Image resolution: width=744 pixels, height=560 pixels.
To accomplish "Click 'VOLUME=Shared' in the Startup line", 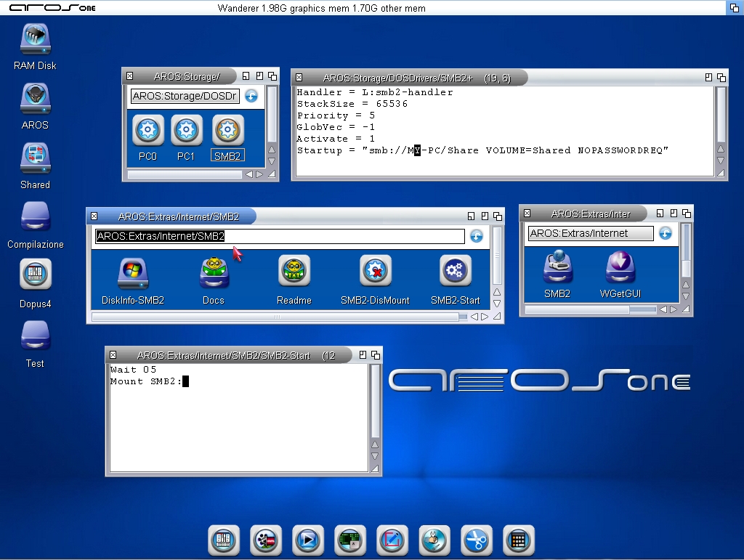I will click(x=528, y=150).
